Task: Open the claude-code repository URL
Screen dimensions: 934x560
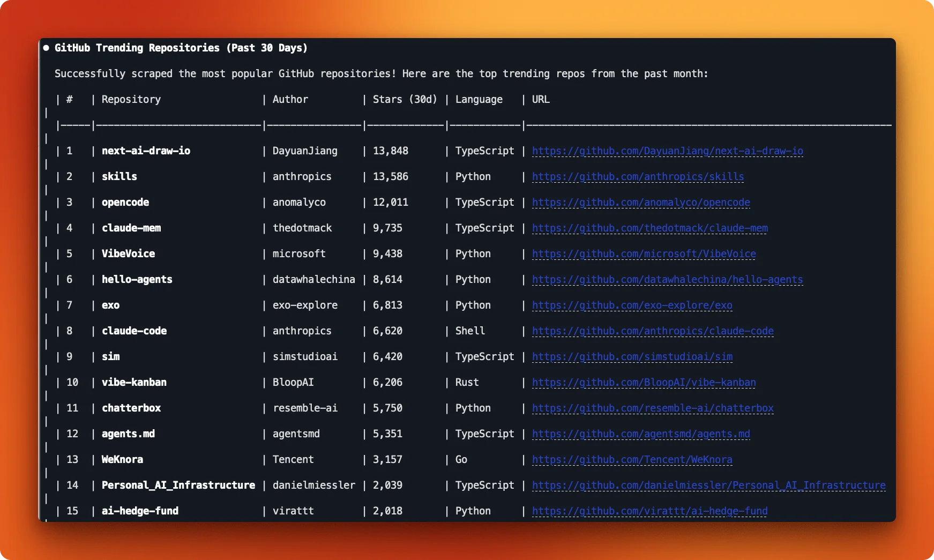Action: click(652, 331)
